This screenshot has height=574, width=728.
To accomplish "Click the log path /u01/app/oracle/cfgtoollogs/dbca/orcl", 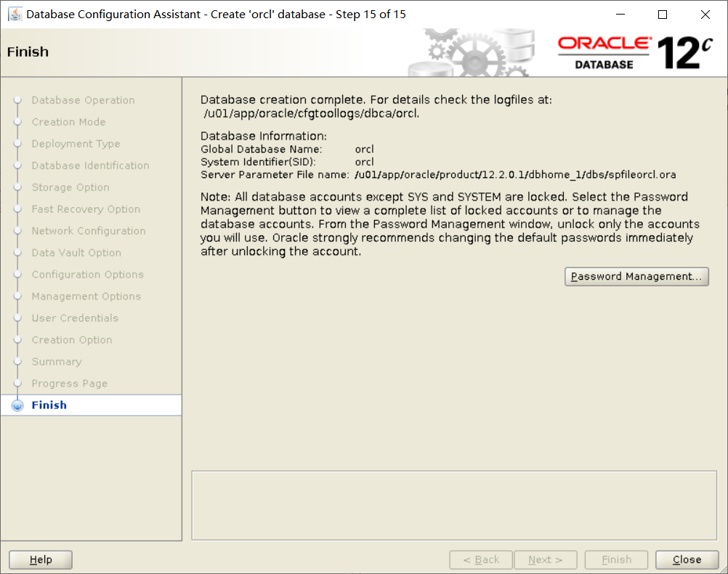I will (312, 114).
